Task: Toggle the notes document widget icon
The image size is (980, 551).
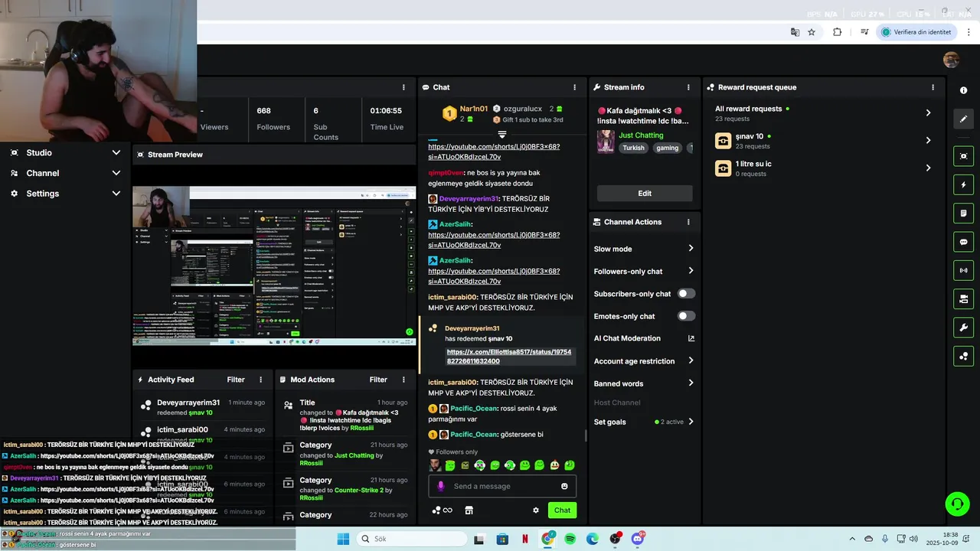Action: 963,213
